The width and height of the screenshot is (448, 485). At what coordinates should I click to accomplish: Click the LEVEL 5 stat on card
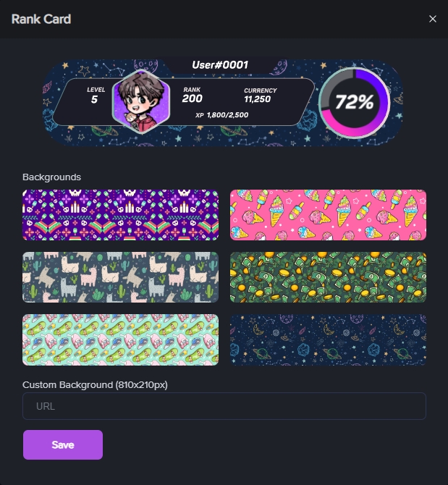pyautogui.click(x=96, y=96)
